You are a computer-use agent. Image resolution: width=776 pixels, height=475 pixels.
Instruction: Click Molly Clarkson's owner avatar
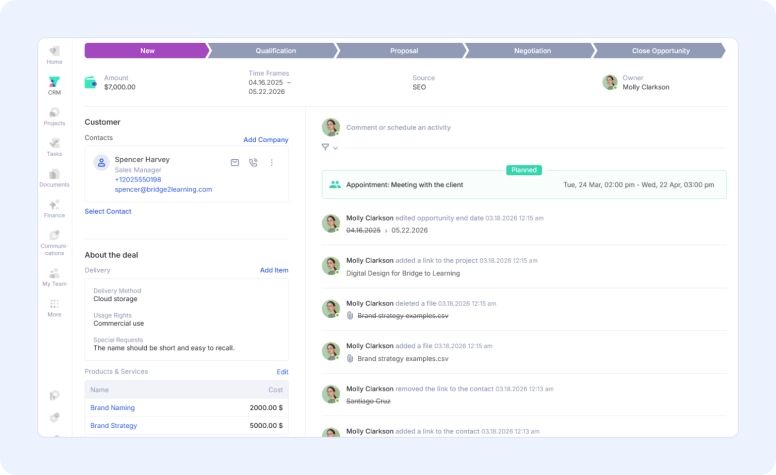coord(610,82)
